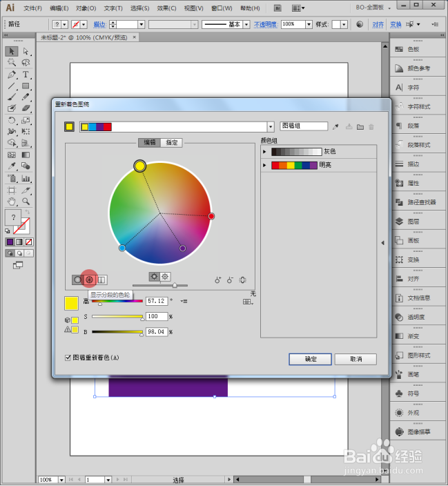
Task: Click the Stroke link in control bar
Action: click(x=99, y=24)
